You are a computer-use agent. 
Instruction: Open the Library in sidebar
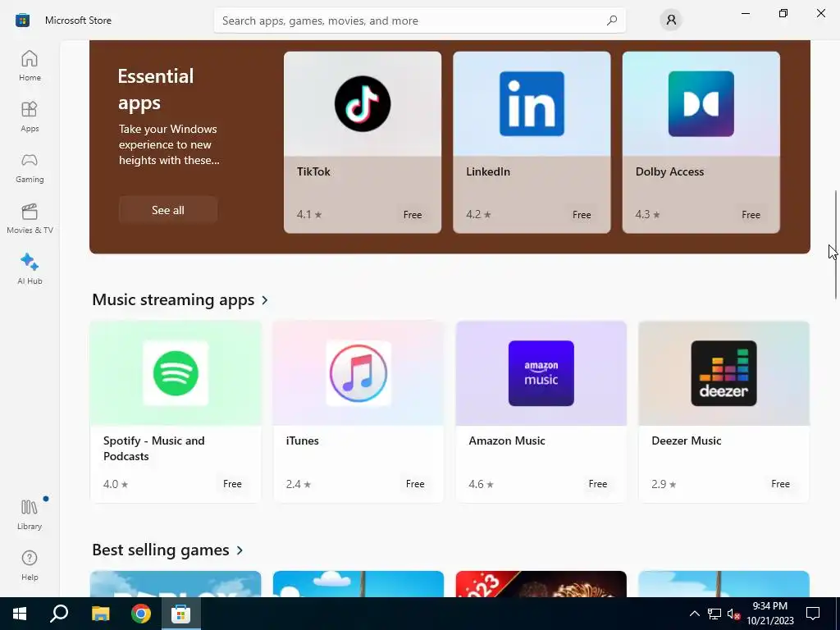click(30, 515)
